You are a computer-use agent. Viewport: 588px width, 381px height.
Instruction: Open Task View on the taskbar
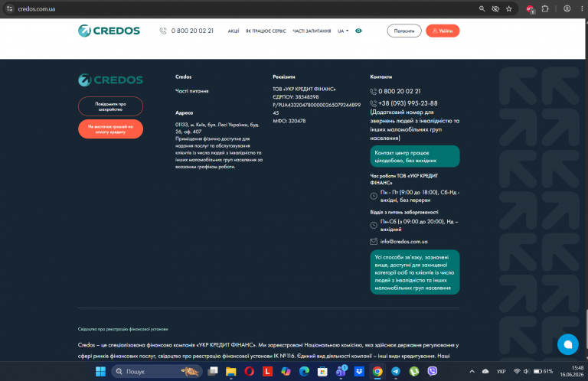pos(213,371)
